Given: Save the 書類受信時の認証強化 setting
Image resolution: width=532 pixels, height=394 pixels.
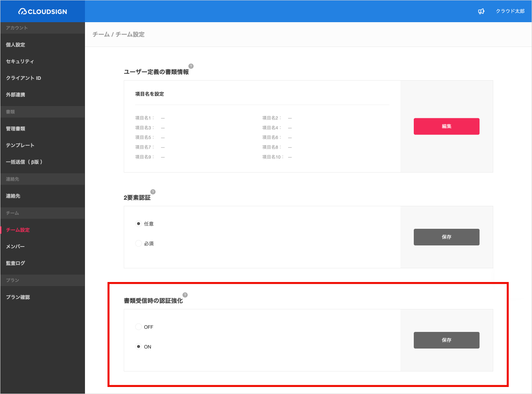Looking at the screenshot, I should coord(446,340).
